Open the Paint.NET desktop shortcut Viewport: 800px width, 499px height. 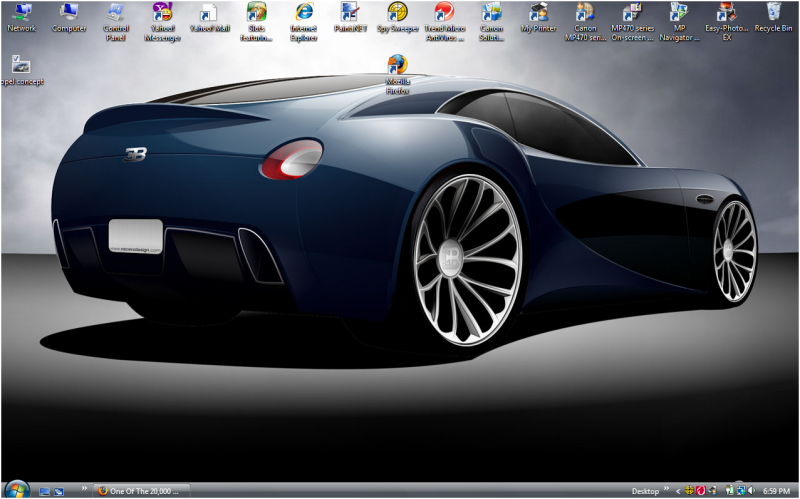[x=350, y=14]
